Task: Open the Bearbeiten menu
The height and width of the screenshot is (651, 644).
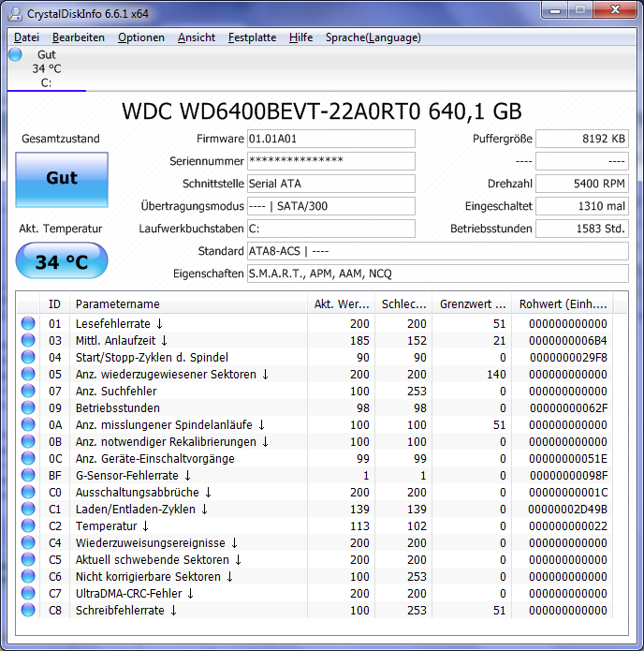Action: (x=79, y=37)
